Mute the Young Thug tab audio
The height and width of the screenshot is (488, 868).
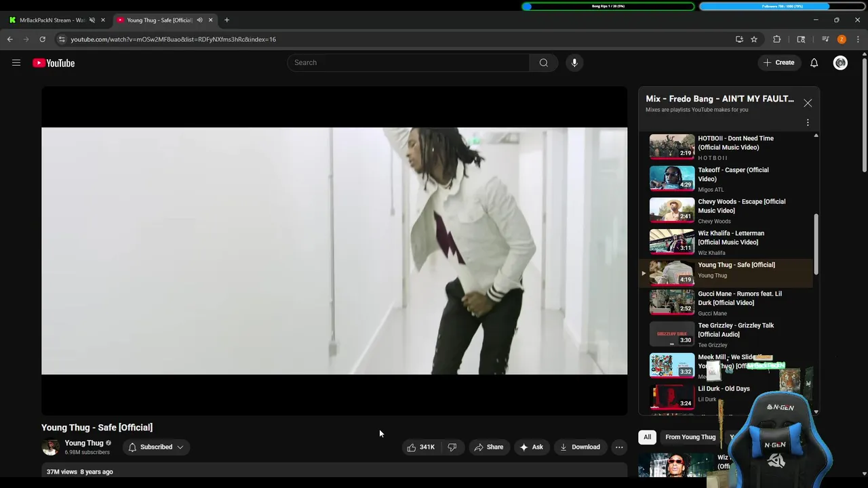199,20
